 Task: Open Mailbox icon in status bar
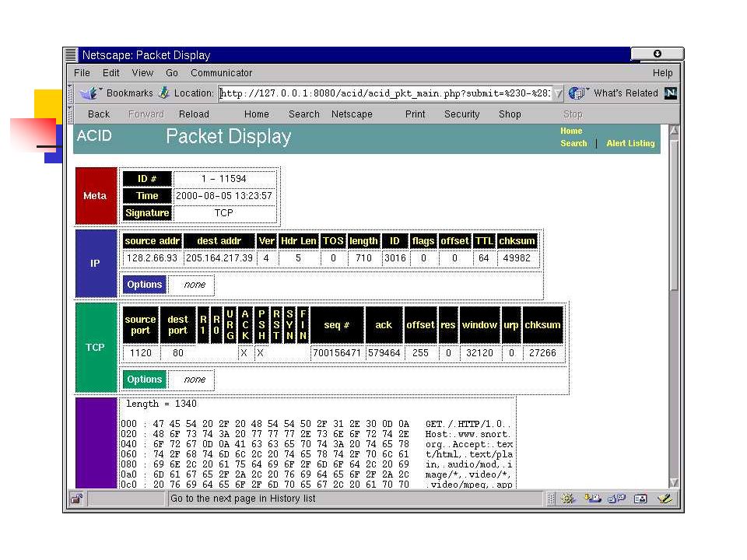(x=592, y=499)
